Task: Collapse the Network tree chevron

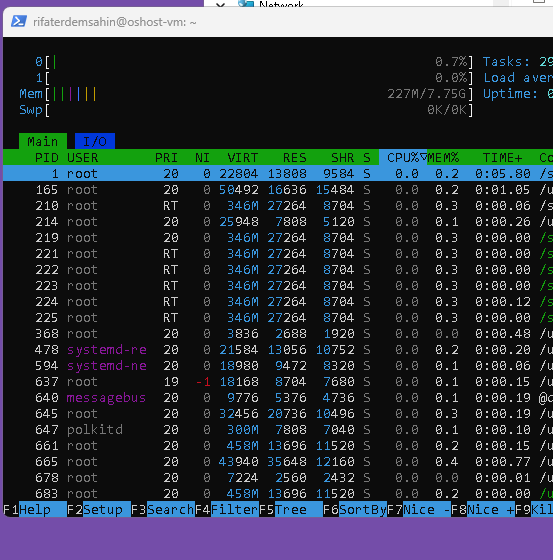Action: pos(220,4)
